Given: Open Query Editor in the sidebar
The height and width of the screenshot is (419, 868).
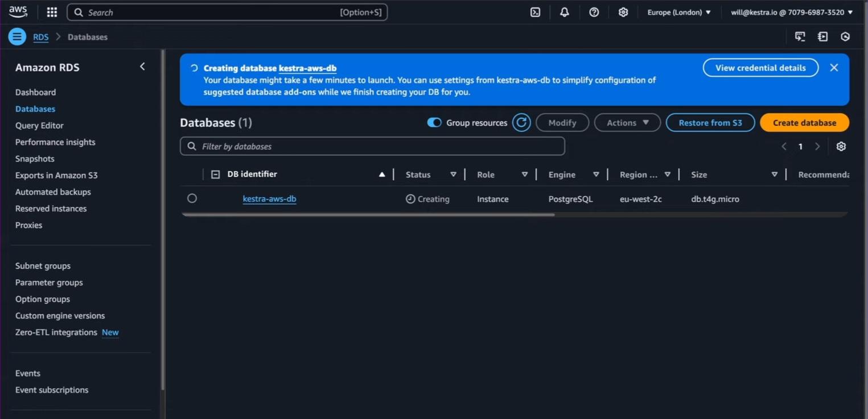Looking at the screenshot, I should point(39,126).
